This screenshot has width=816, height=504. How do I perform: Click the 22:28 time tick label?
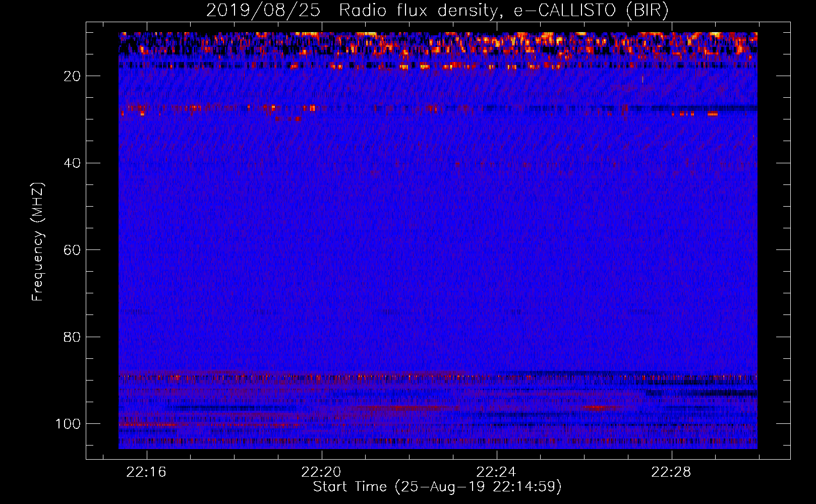point(671,472)
